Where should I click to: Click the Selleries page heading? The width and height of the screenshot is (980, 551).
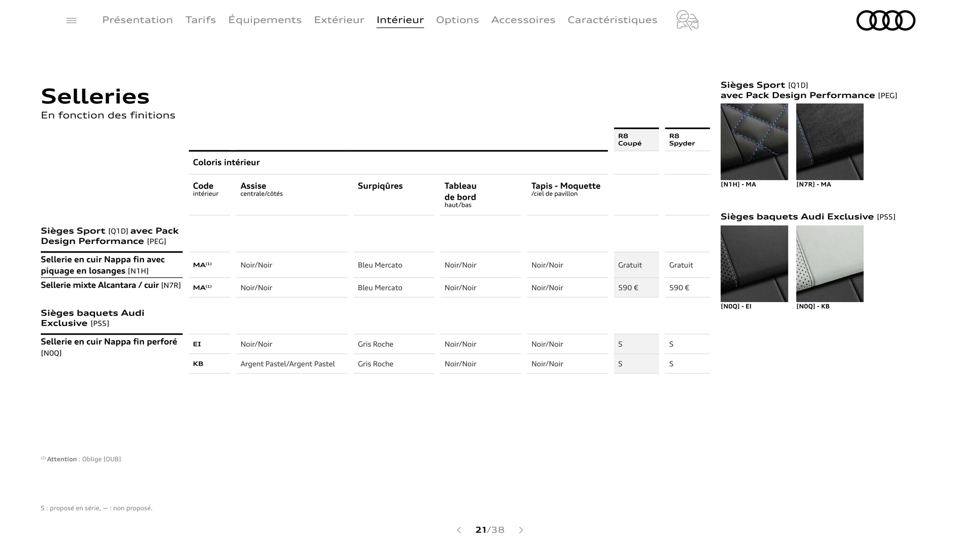coord(95,96)
